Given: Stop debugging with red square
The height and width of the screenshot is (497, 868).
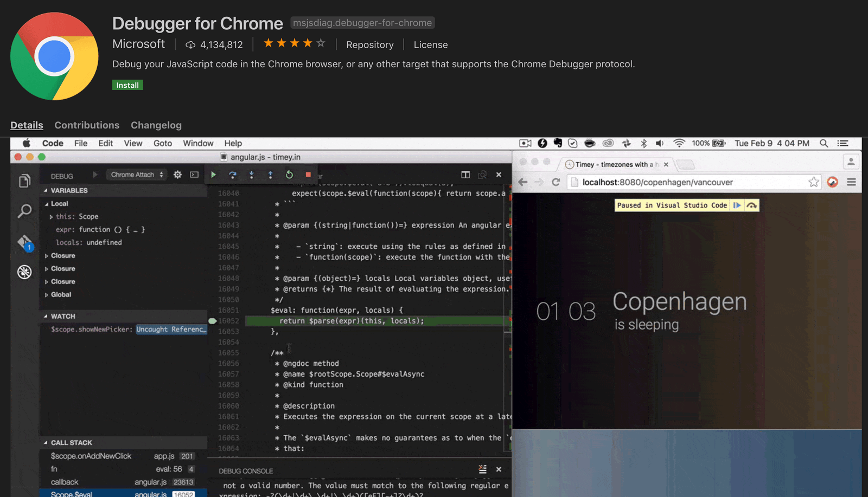Looking at the screenshot, I should (x=308, y=175).
